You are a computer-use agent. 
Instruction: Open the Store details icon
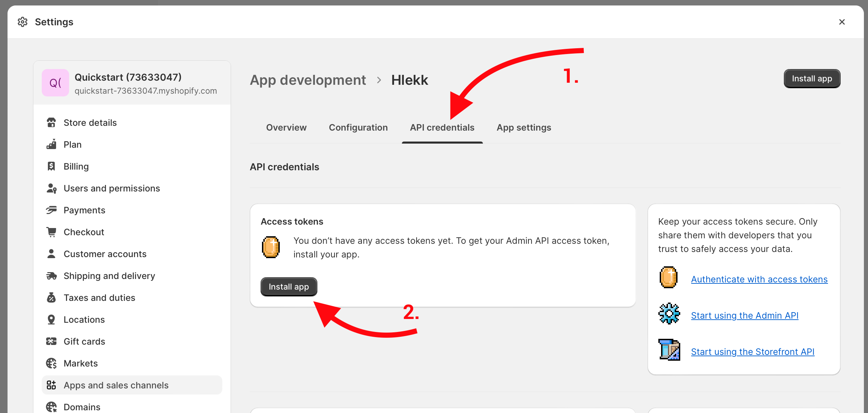click(51, 123)
